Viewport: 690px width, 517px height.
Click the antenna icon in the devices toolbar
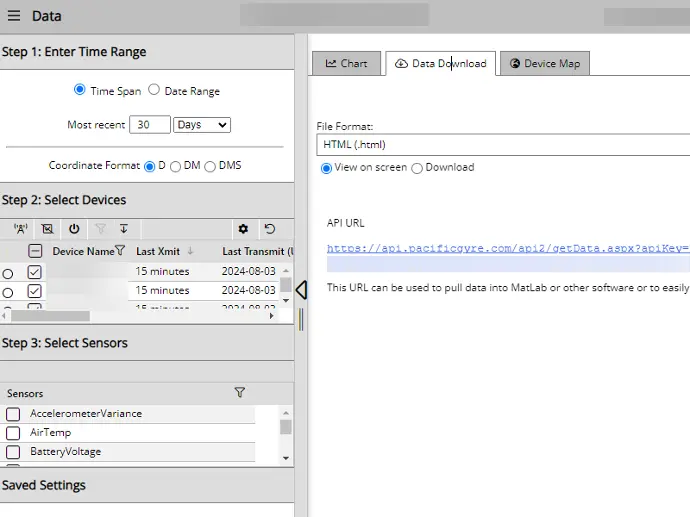[21, 229]
